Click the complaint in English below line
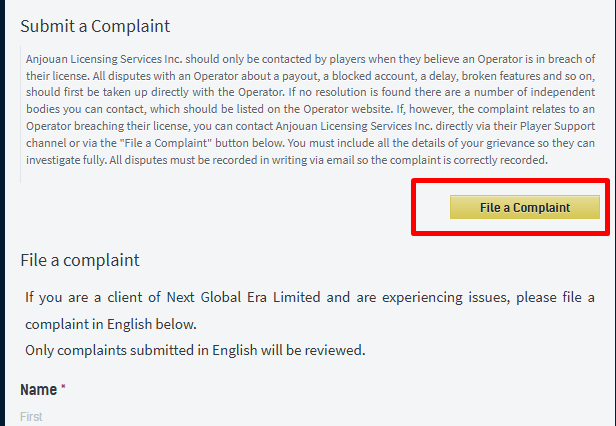The image size is (616, 426). tap(110, 324)
